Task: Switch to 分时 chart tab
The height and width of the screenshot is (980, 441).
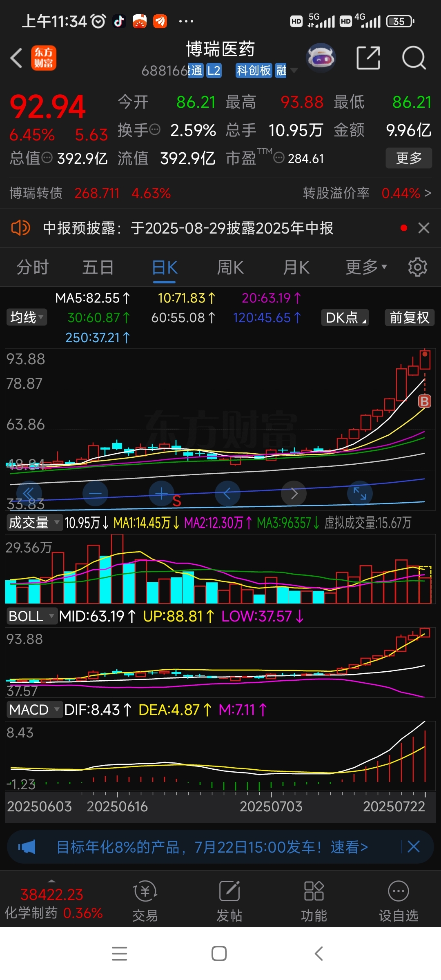Action: point(33,268)
